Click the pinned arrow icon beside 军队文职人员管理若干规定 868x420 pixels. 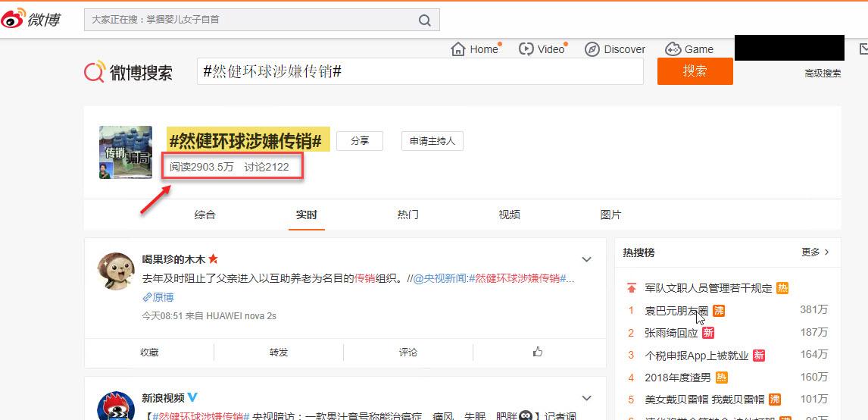[x=631, y=288]
